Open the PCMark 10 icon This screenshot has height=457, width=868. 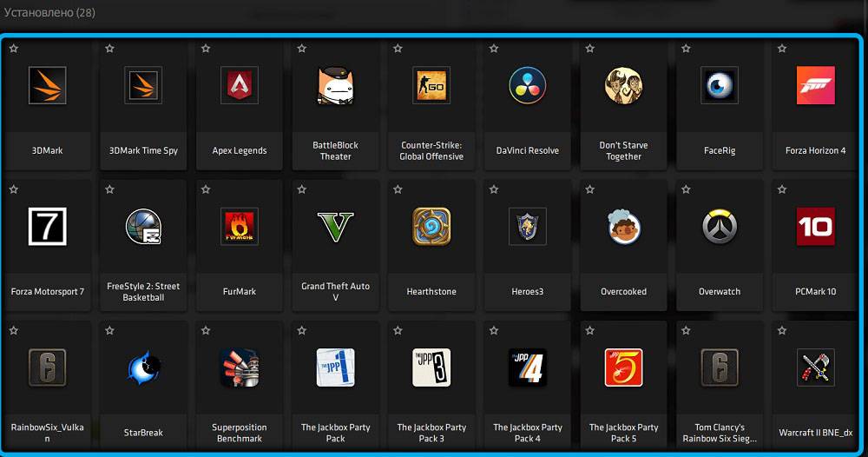[815, 226]
